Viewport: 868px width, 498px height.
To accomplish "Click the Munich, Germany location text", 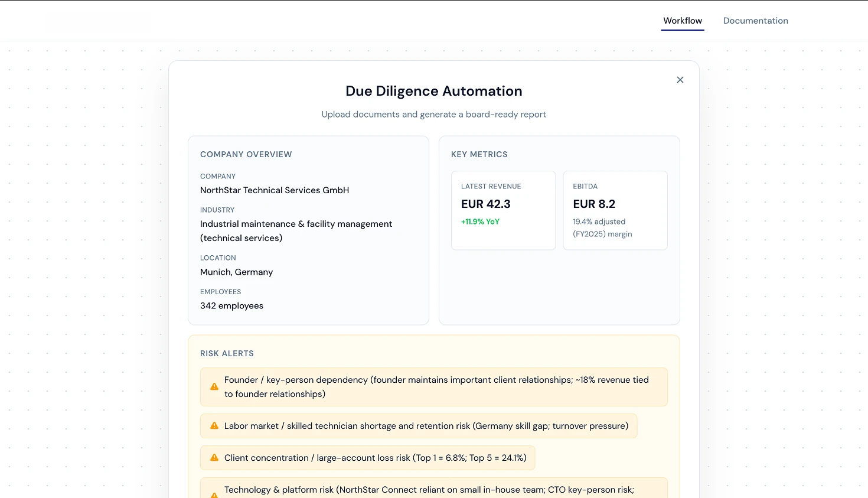I will point(236,272).
